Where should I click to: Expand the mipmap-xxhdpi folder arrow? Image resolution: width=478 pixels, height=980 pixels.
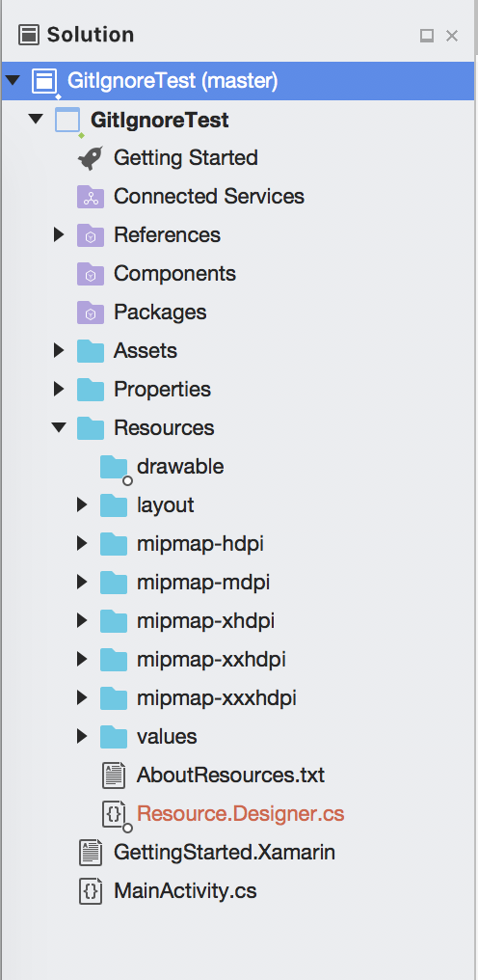[82, 660]
